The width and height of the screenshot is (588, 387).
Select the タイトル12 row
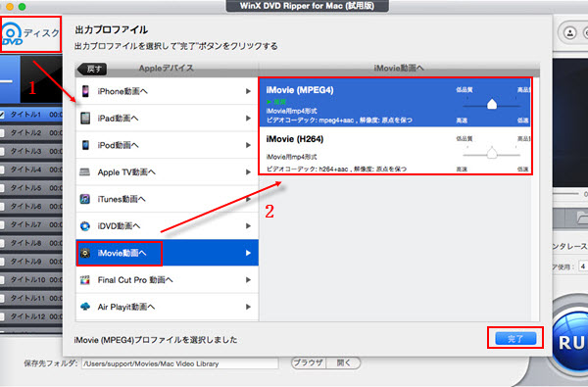(31, 316)
